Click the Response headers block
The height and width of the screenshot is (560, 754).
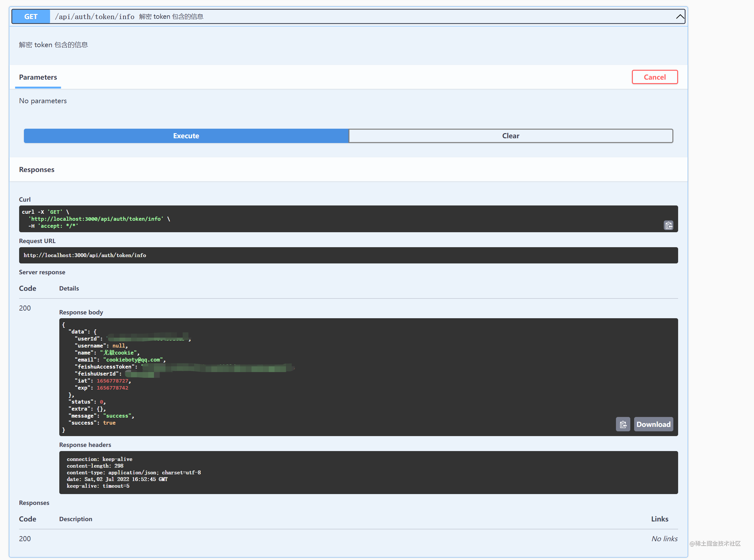point(368,472)
